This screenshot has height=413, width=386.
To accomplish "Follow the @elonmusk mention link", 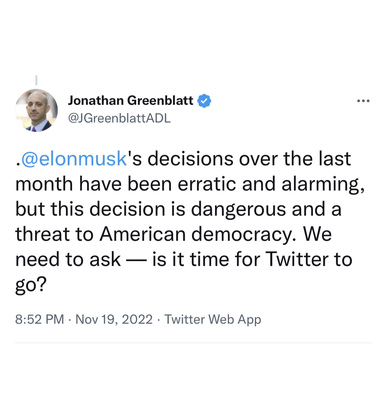I will point(73,159).
